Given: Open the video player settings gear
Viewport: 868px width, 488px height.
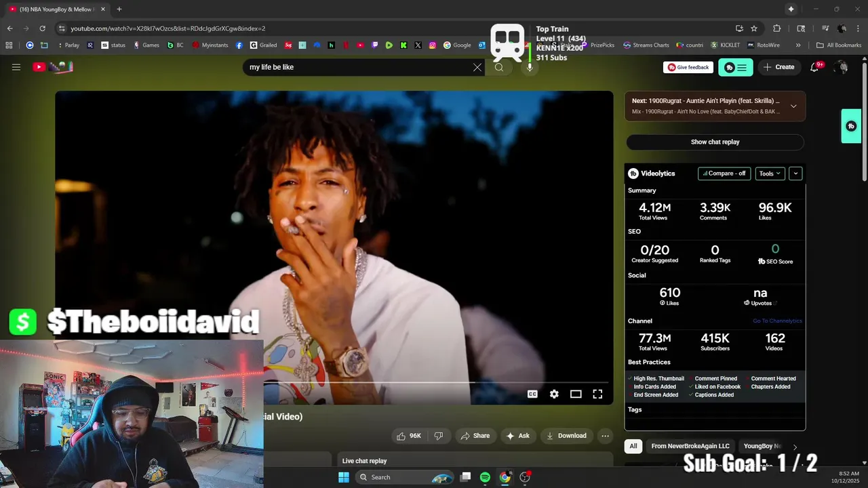Looking at the screenshot, I should [554, 394].
